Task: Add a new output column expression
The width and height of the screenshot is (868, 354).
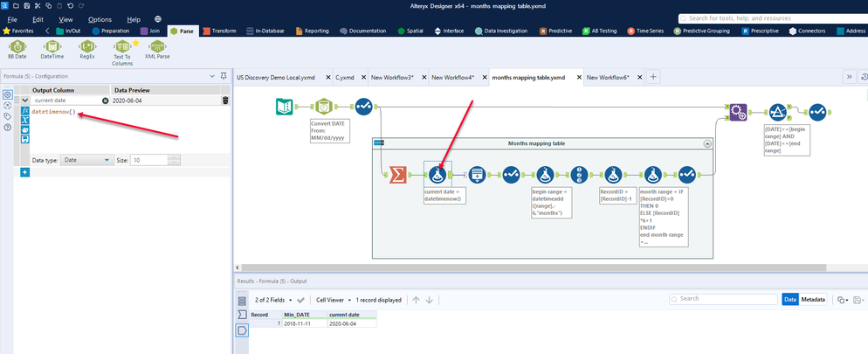Action: pos(25,173)
